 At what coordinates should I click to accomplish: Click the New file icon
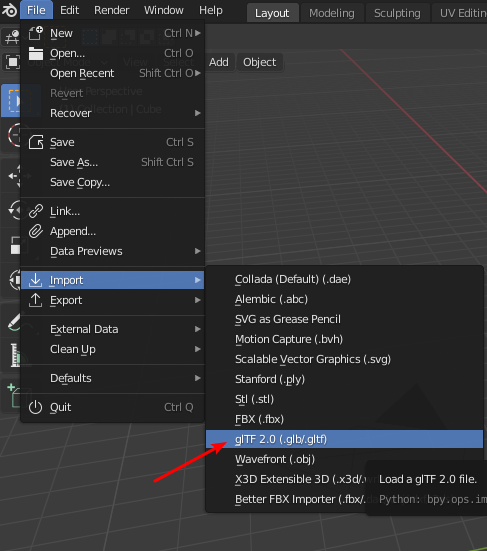coord(35,33)
